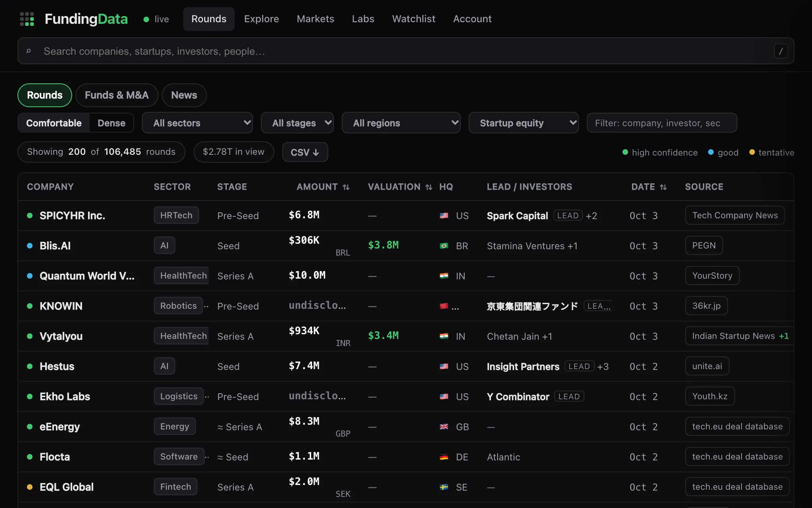Click the Sweden flag in EQL Global row
This screenshot has height=508, width=812.
tap(444, 487)
